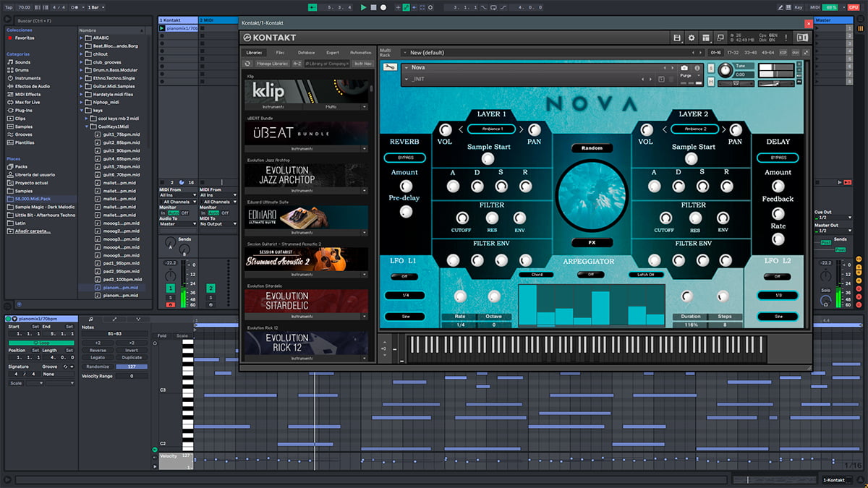Click the Nova instrument wrench icon

click(x=391, y=67)
